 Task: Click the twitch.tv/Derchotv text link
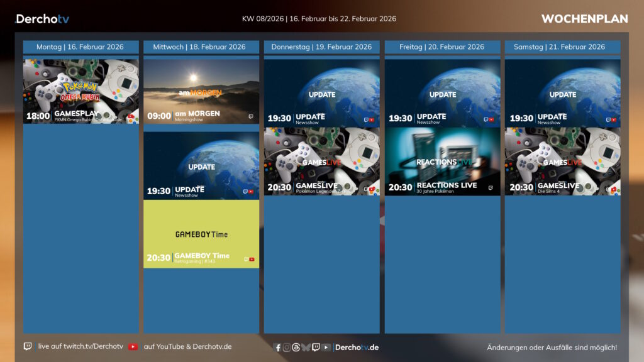(x=80, y=346)
